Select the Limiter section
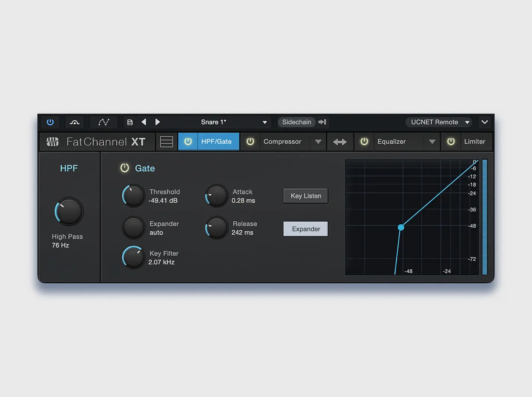The height and width of the screenshot is (397, 532). tap(475, 142)
